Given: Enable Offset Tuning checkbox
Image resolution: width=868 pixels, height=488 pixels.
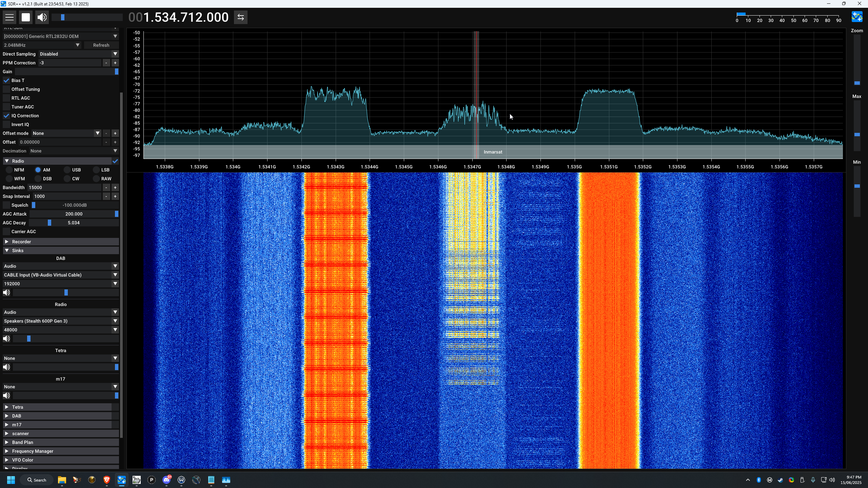Looking at the screenshot, I should click(x=6, y=89).
